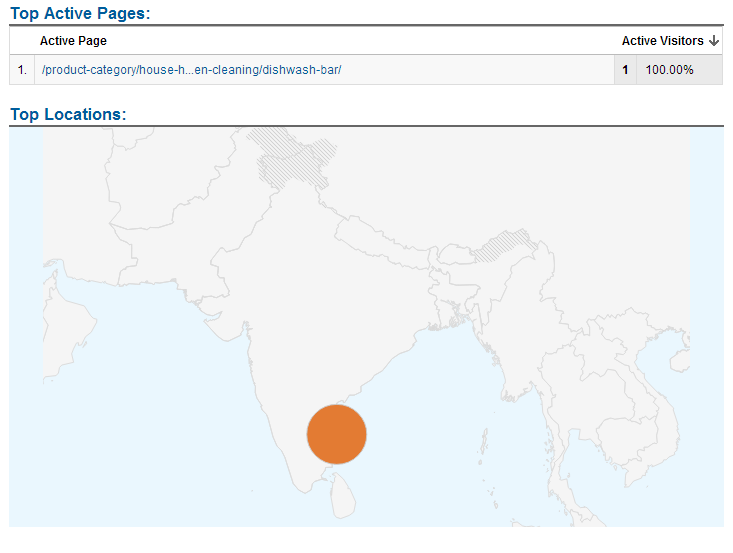Screen dimensions: 733x553
Task: Select the active visitors count 1 cell
Action: (625, 70)
